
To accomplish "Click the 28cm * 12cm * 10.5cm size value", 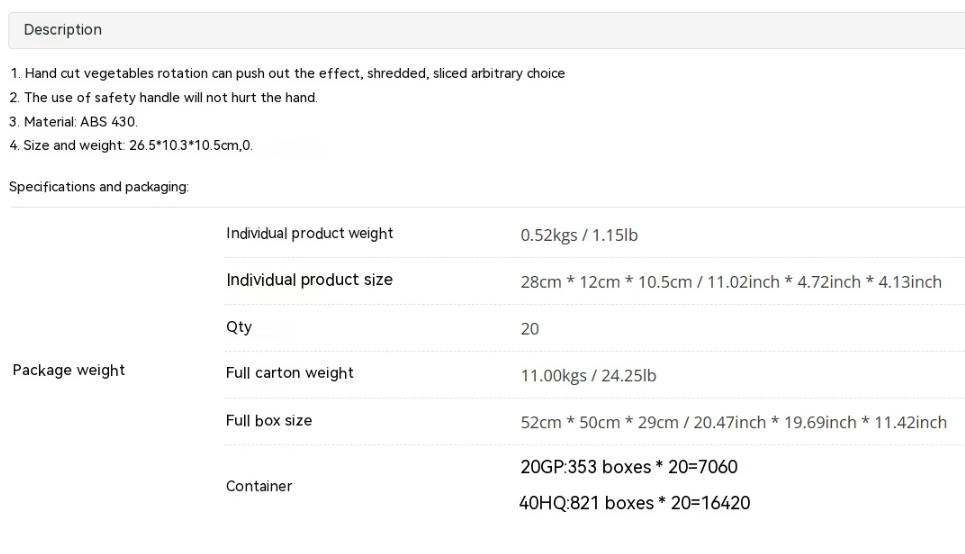I will 730,282.
